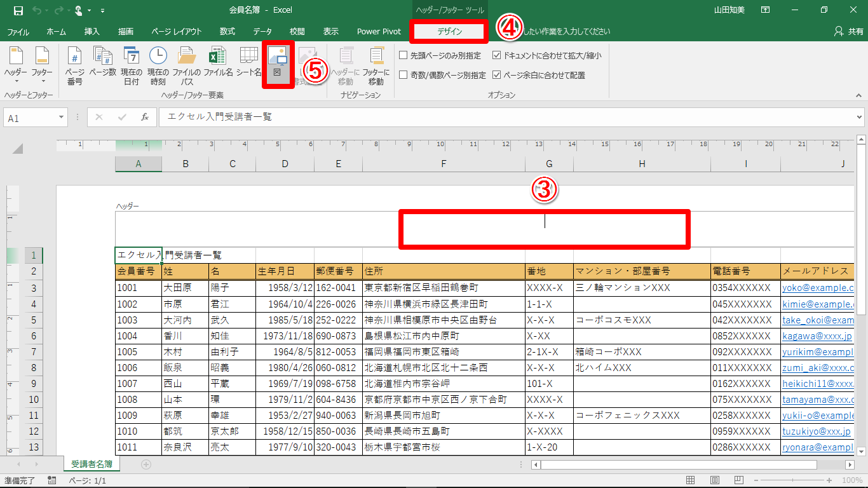868x488 pixels.
Task: Click the formula bar showing エクセル入門受講者一覧
Action: pyautogui.click(x=507, y=118)
